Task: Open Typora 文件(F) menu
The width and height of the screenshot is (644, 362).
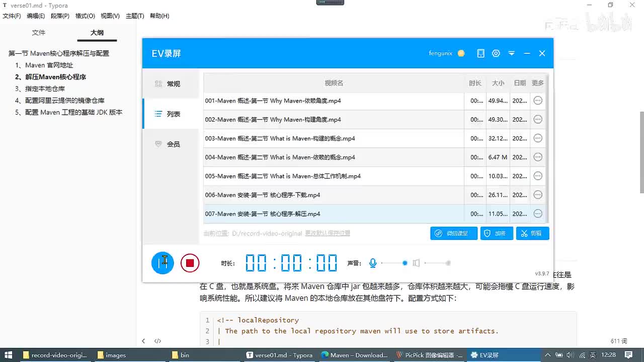Action: pyautogui.click(x=12, y=16)
